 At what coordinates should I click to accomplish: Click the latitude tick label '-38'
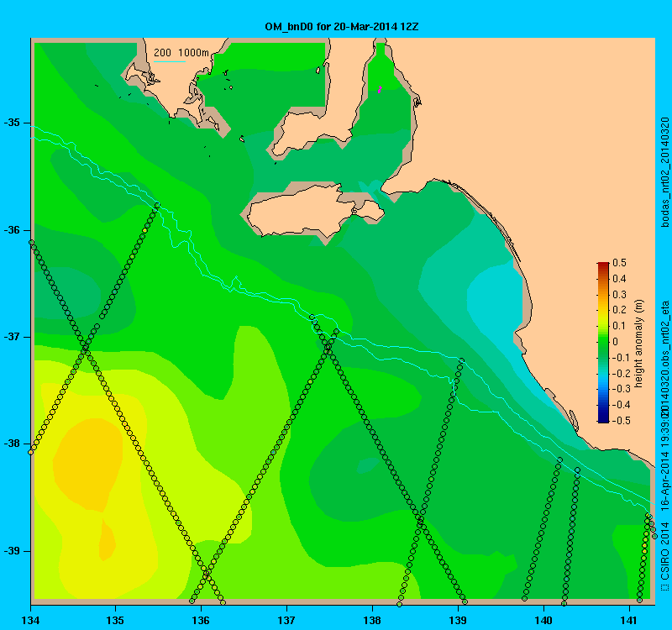[x=12, y=444]
